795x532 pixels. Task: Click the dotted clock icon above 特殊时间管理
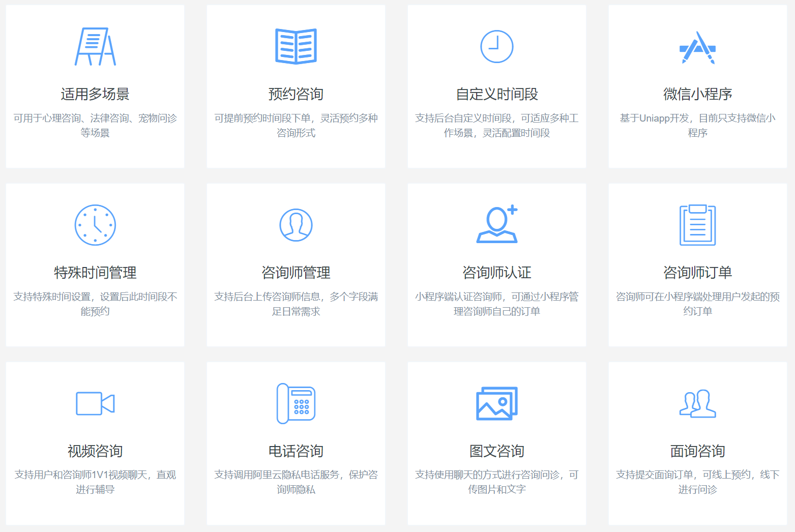(x=95, y=225)
